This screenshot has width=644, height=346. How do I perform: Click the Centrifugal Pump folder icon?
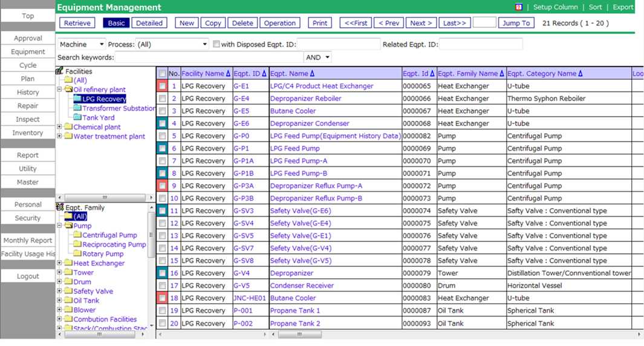coord(77,235)
